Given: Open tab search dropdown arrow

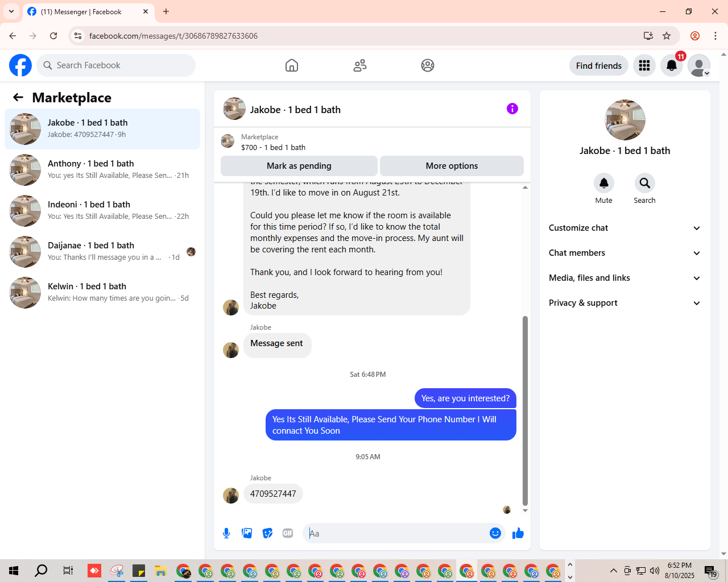Looking at the screenshot, I should click(x=11, y=11).
